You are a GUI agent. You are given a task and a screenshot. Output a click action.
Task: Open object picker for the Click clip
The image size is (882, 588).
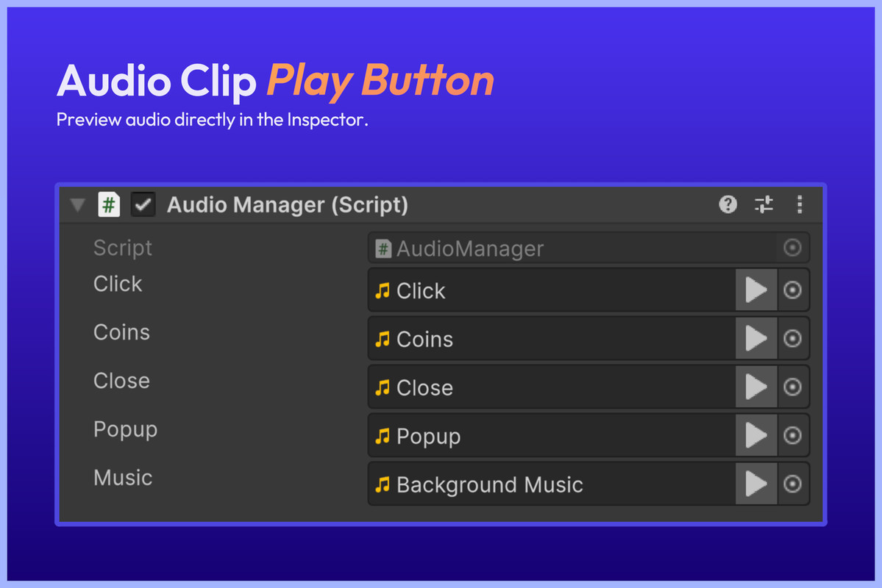coord(792,290)
